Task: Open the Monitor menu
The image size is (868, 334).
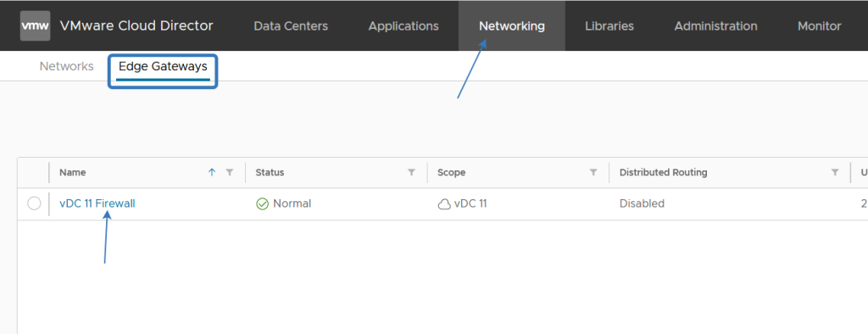Action: [x=820, y=26]
